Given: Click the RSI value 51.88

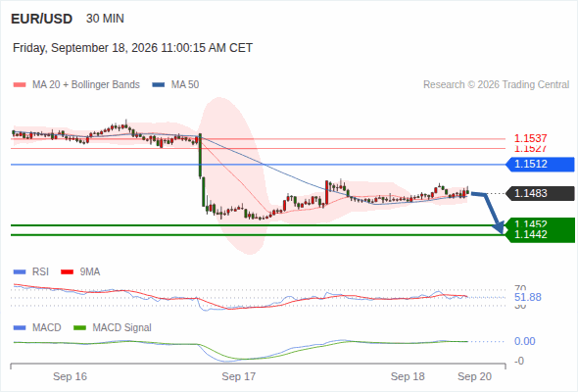Looking at the screenshot, I should coord(528,297).
